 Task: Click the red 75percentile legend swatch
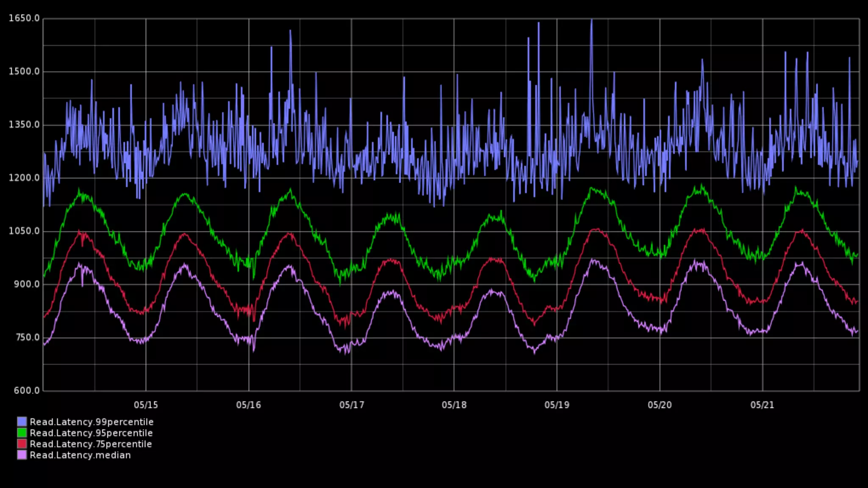pyautogui.click(x=22, y=444)
